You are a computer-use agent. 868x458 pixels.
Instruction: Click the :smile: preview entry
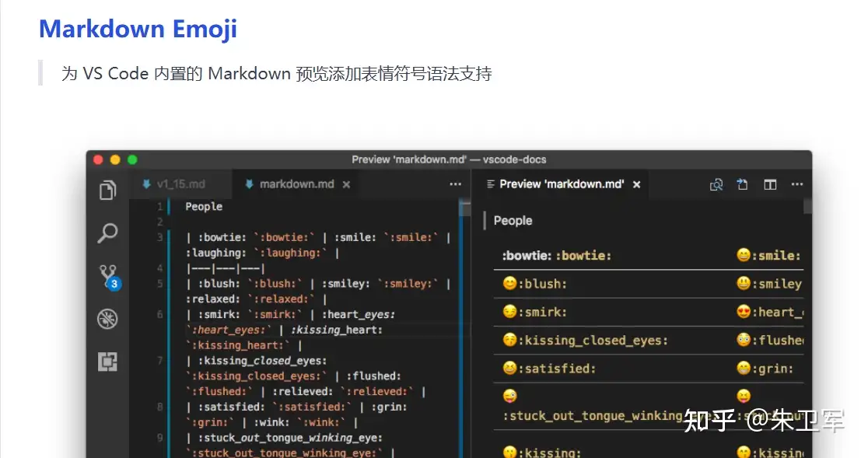click(x=768, y=256)
